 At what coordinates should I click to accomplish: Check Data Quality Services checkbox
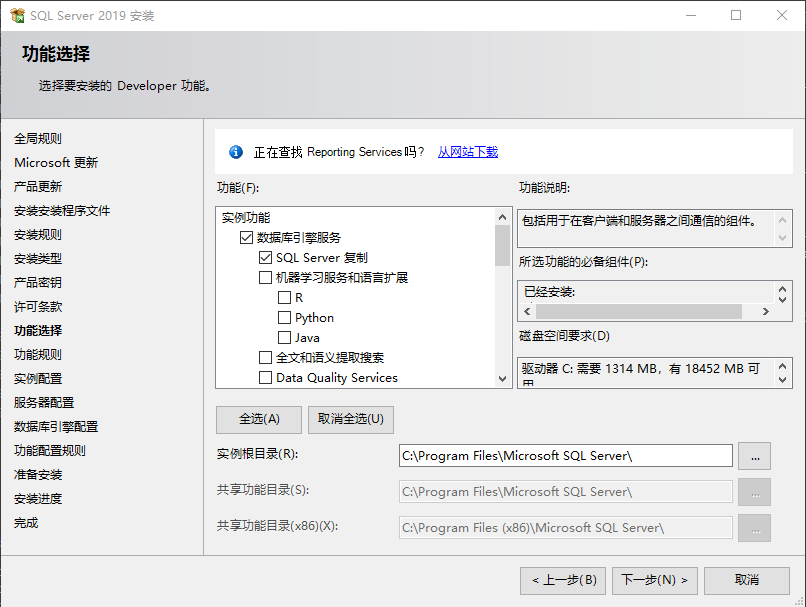coord(265,378)
